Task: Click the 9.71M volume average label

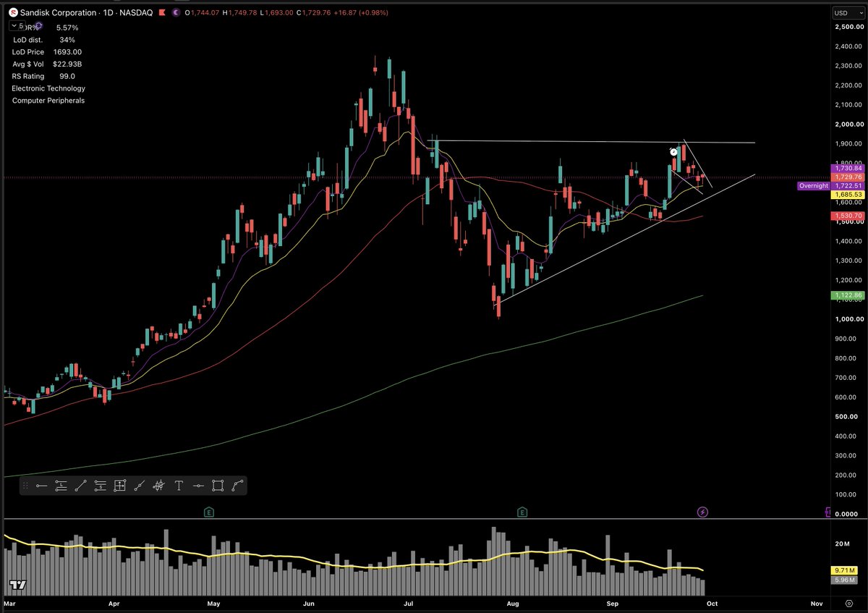Action: [844, 570]
